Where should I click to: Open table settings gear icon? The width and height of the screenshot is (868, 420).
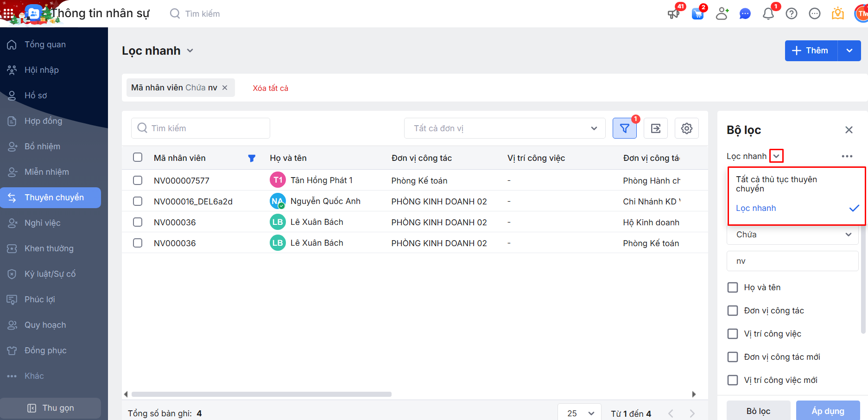tap(686, 128)
